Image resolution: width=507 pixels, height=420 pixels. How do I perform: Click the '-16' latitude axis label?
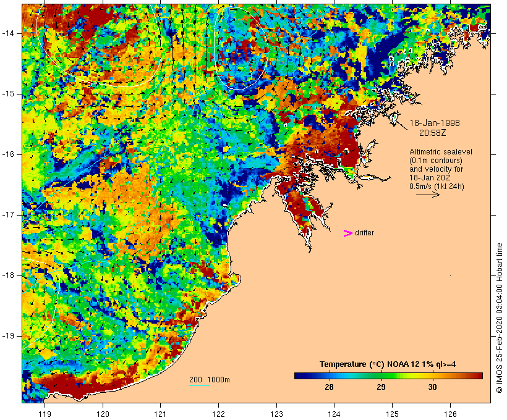[x=8, y=154]
